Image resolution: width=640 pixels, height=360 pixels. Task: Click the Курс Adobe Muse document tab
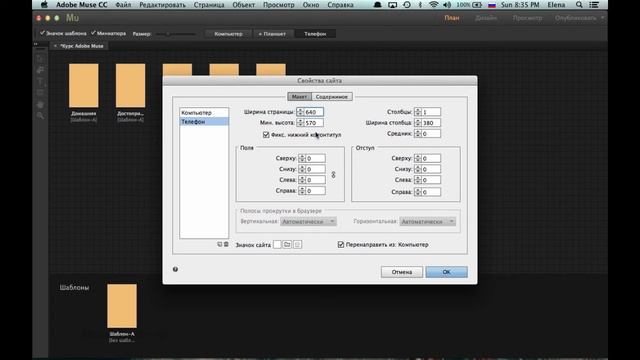pos(80,46)
